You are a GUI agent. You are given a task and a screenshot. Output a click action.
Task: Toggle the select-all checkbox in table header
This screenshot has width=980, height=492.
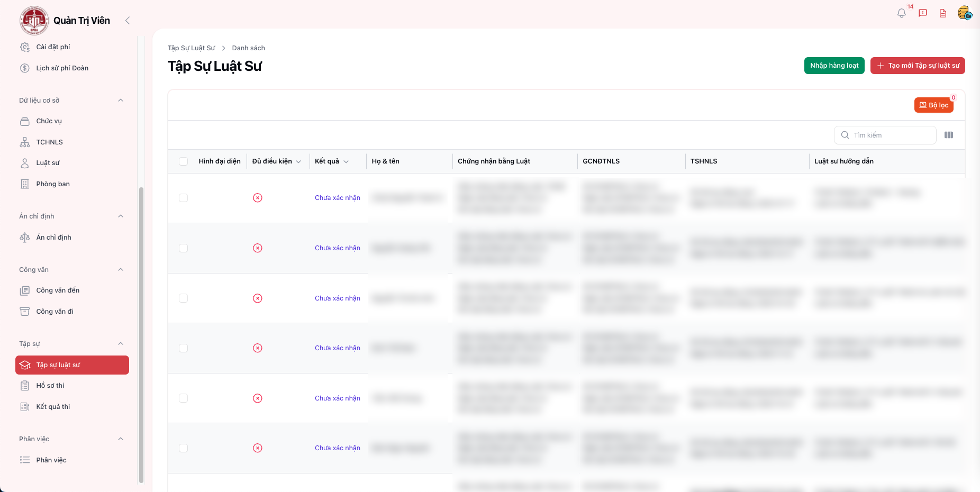point(184,161)
